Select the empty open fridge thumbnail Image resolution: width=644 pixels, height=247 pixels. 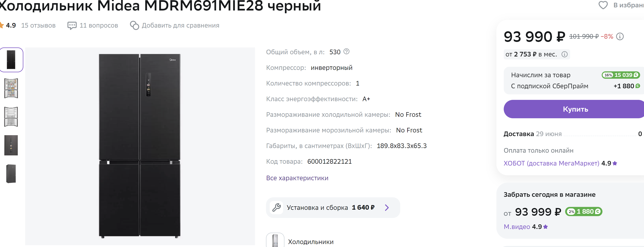pos(11,117)
